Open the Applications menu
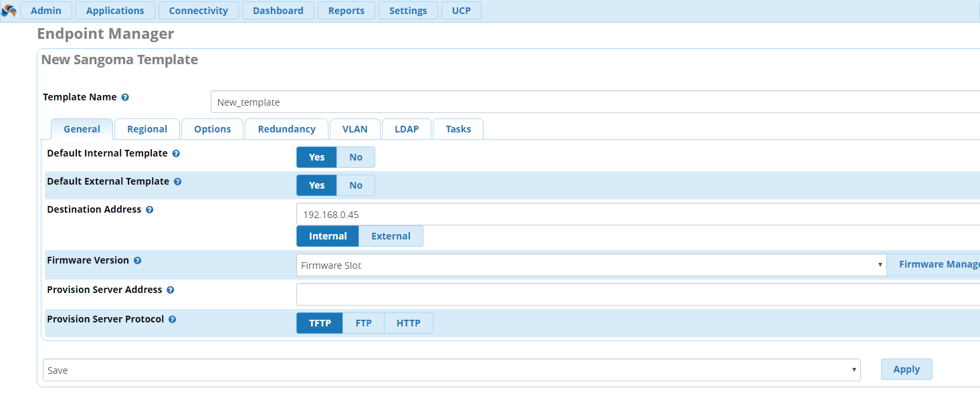 tap(115, 11)
